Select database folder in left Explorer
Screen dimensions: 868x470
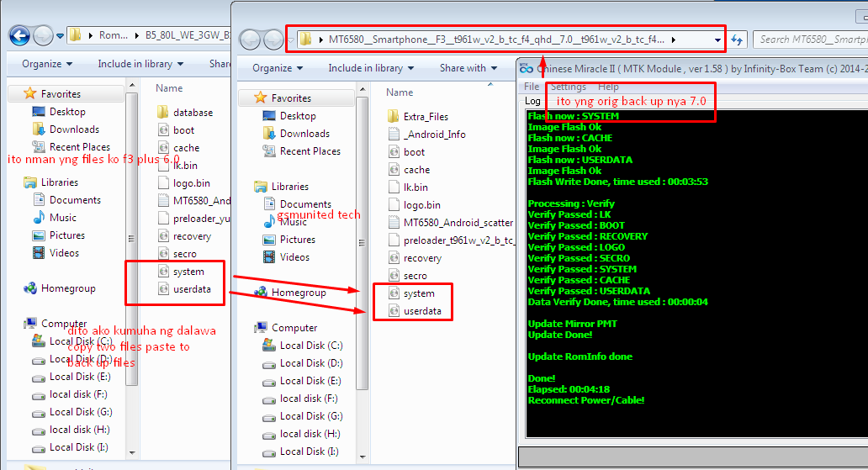(x=185, y=113)
